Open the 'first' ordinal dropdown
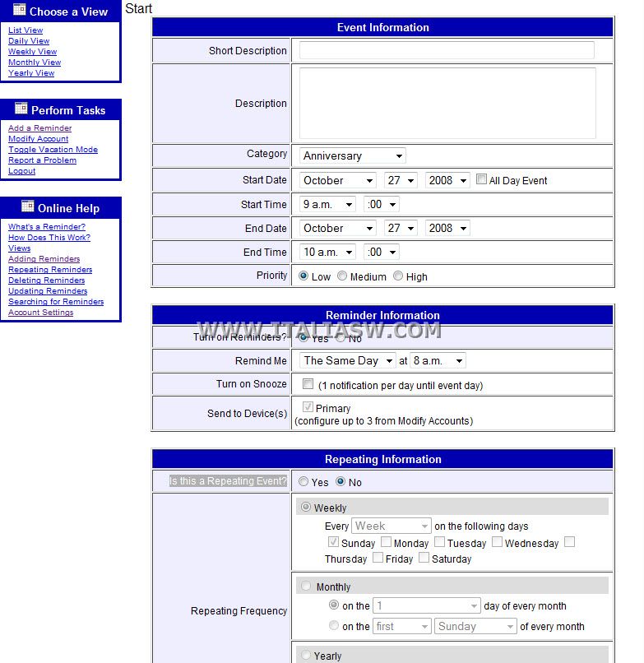 (401, 626)
